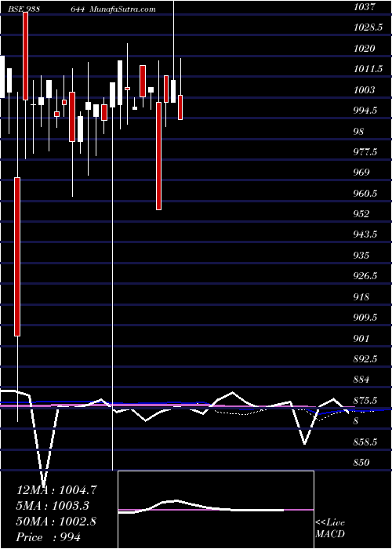392x549 pixels.
Task: Click the 1020 price axis label
Action: [365, 49]
